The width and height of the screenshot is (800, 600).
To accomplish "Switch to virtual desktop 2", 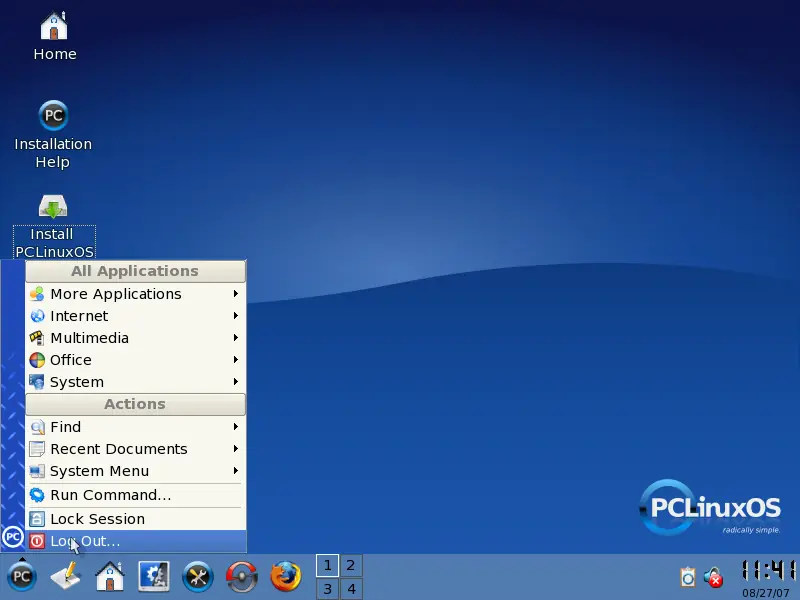I will pos(351,565).
